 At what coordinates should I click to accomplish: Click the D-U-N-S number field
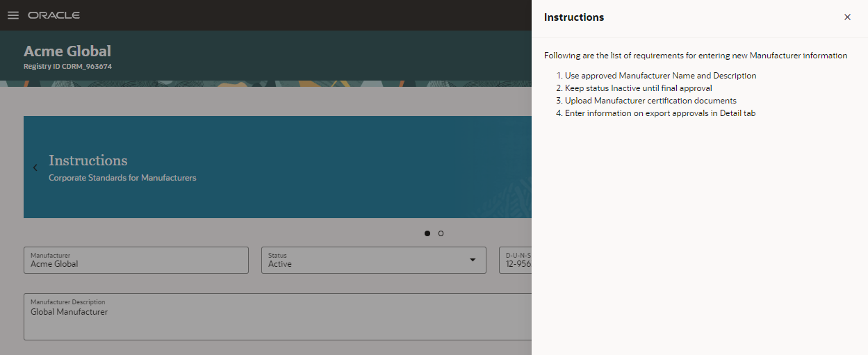(516, 260)
